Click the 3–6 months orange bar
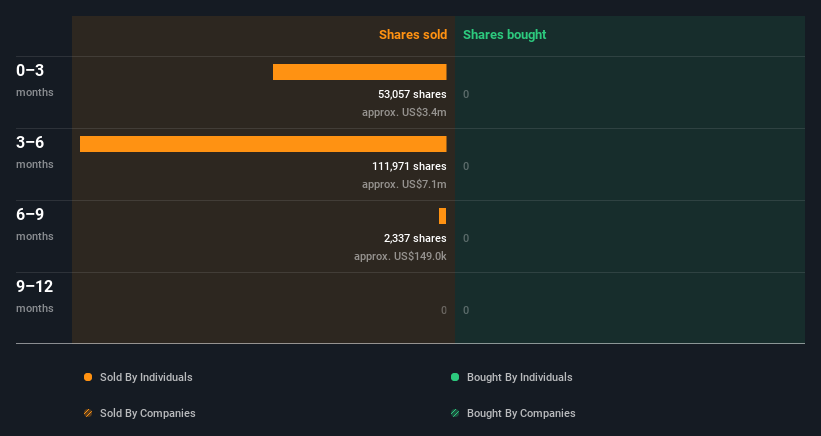Screen dimensions: 821x436 pyautogui.click(x=263, y=144)
